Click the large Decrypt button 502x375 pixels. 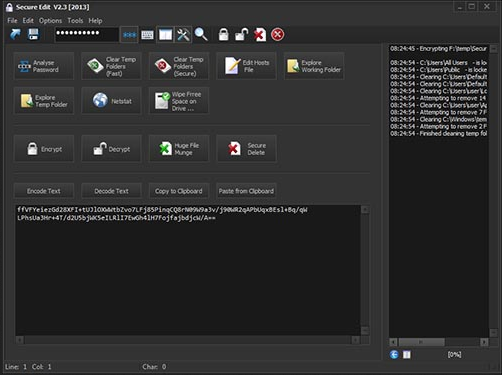111,149
